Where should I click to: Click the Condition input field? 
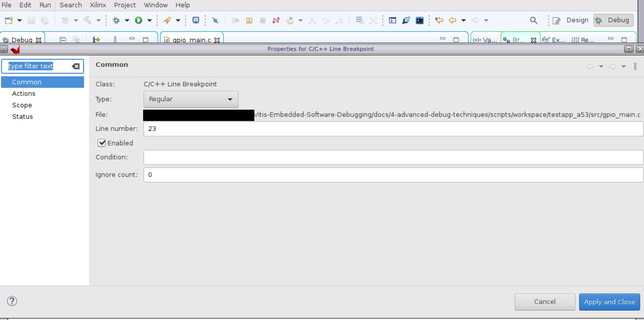pyautogui.click(x=393, y=157)
